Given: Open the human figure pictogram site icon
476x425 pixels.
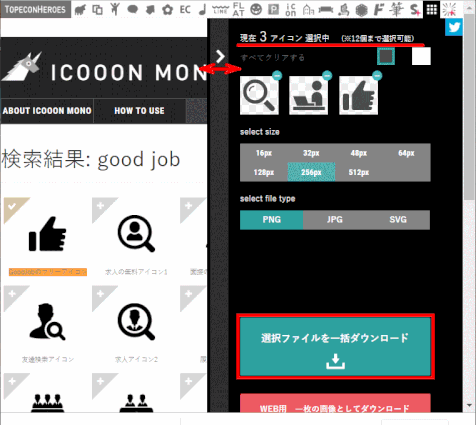Looking at the screenshot, I should [x=115, y=9].
